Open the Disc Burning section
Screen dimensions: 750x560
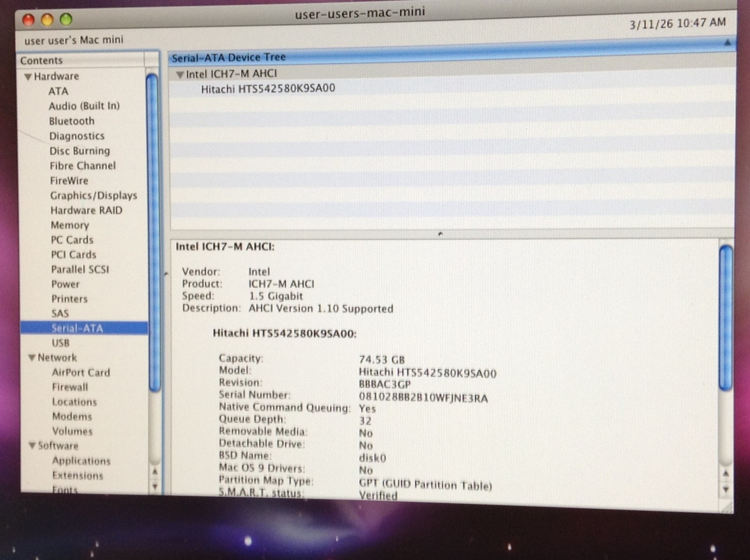pyautogui.click(x=80, y=151)
